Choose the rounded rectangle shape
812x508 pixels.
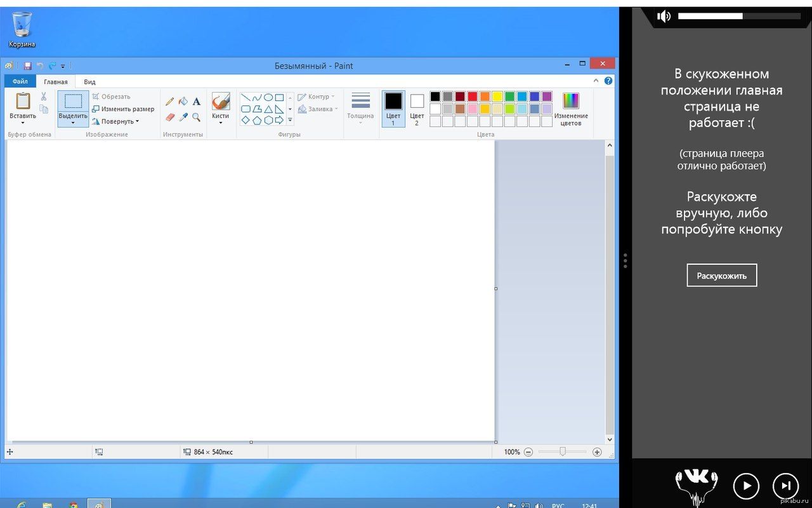click(x=246, y=109)
